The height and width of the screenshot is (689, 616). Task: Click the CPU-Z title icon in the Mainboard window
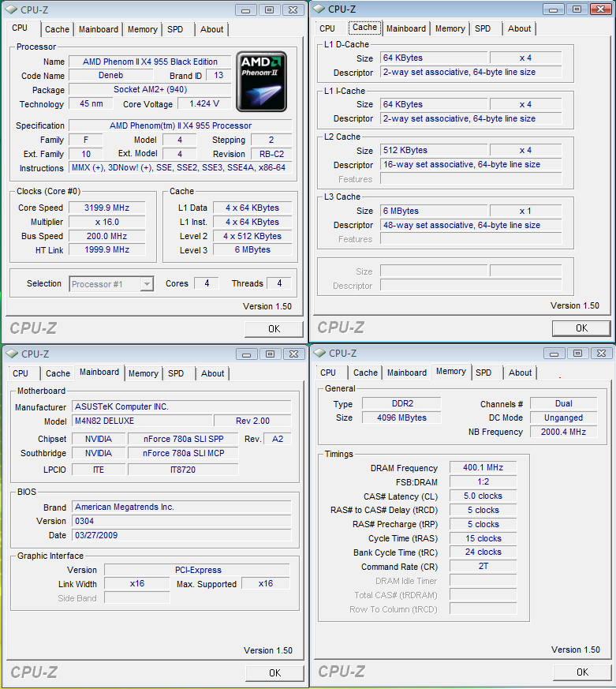tap(13, 354)
